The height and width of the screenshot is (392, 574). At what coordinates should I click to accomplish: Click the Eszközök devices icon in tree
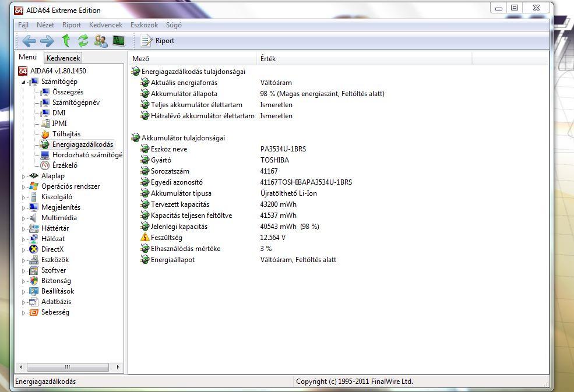(34, 260)
